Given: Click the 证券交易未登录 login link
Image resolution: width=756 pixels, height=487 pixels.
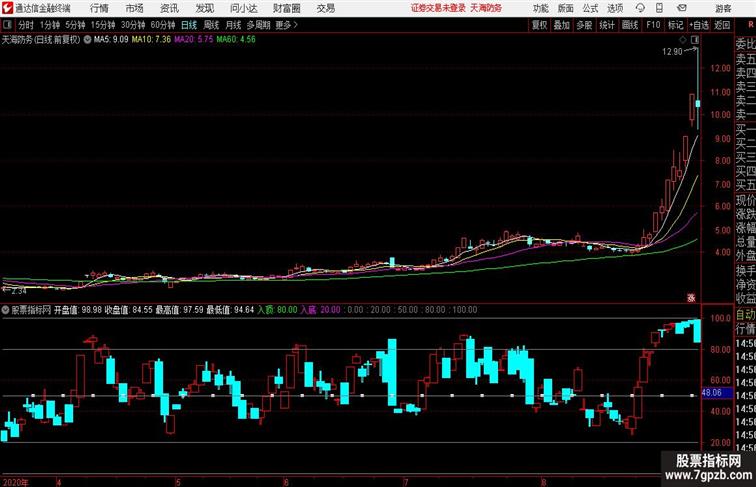Looking at the screenshot, I should 438,8.
